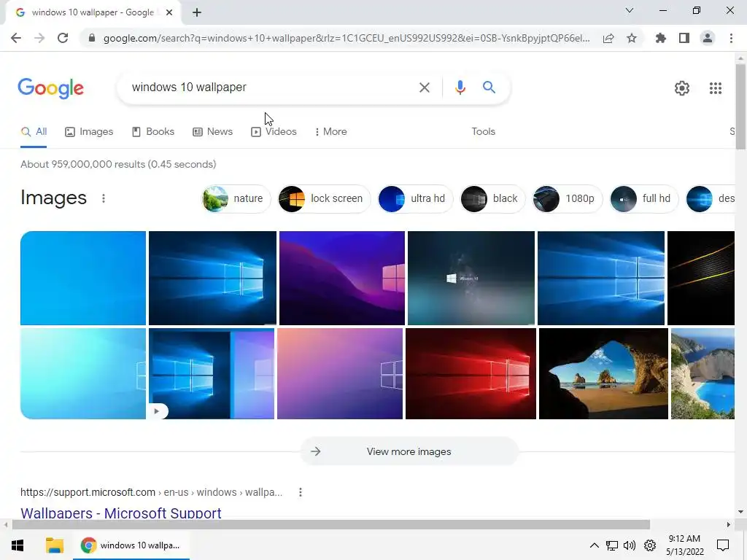This screenshot has width=747, height=560.
Task: Switch to the All results tab
Action: click(34, 132)
